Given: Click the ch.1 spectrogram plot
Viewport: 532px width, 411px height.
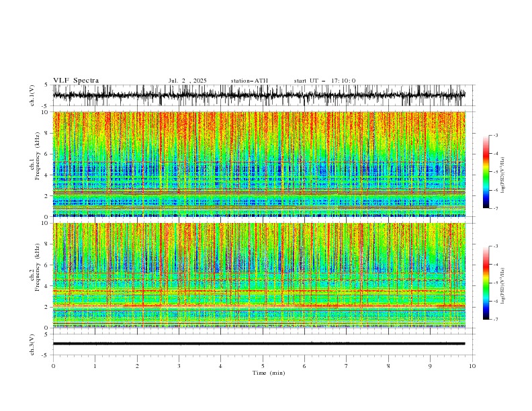Looking at the screenshot, I should (259, 164).
